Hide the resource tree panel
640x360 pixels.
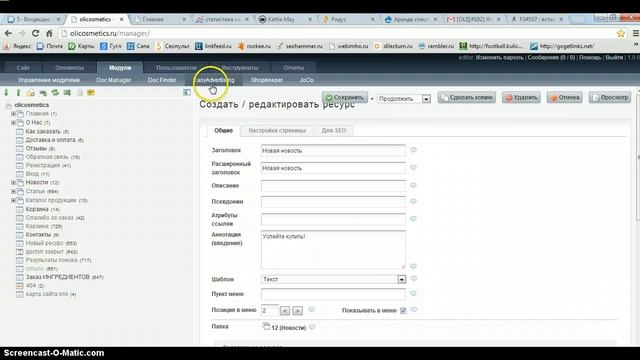tap(187, 93)
